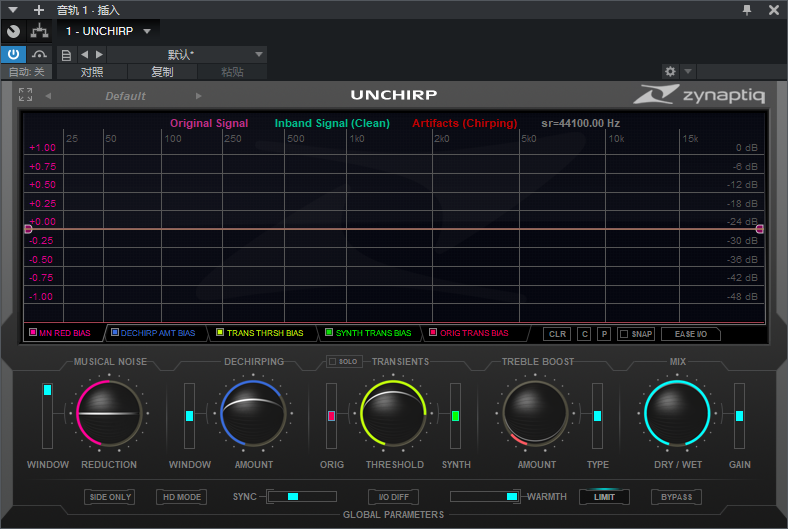The height and width of the screenshot is (529, 788).
Task: Select the MN RED BIAS tab
Action: [x=64, y=333]
